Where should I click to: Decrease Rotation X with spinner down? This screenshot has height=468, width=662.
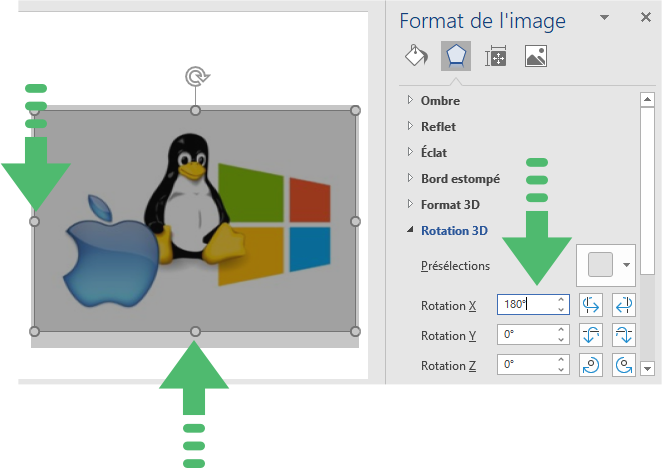(561, 310)
